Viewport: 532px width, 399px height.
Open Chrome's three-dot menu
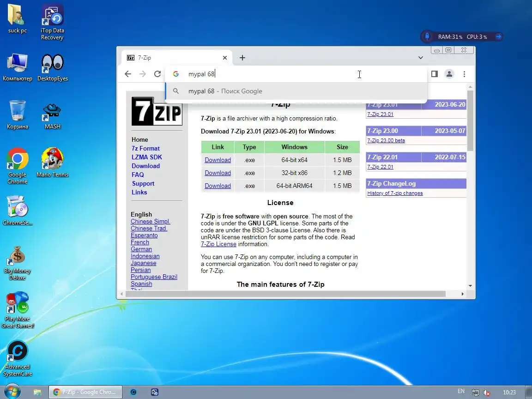tap(464, 74)
